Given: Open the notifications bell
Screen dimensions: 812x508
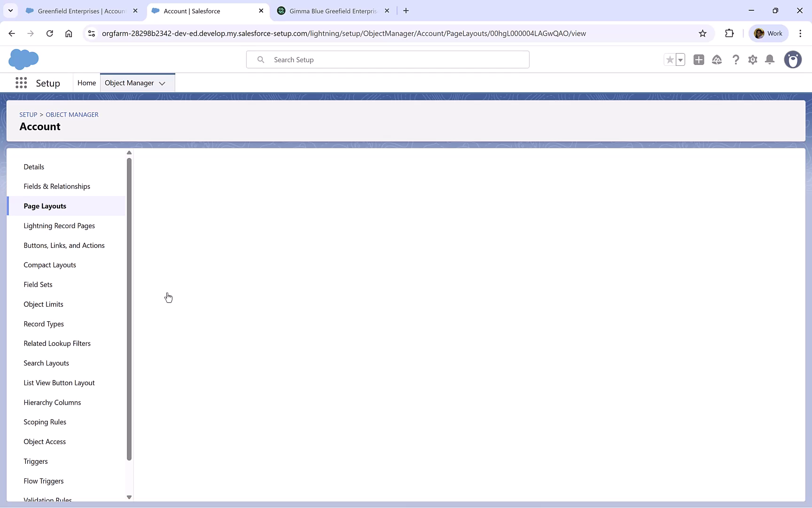Looking at the screenshot, I should pyautogui.click(x=770, y=60).
